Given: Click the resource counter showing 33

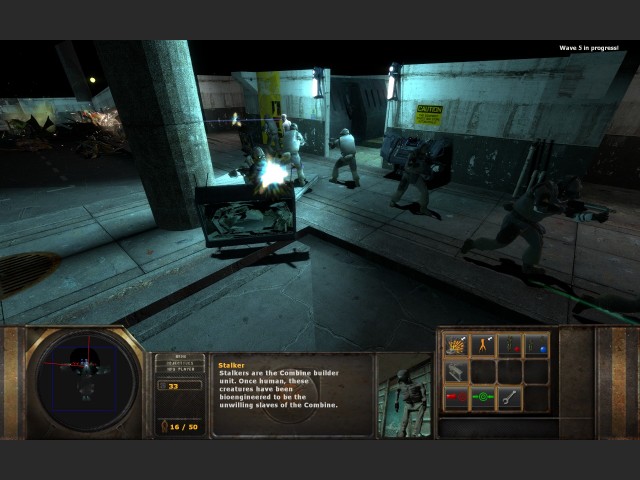Looking at the screenshot, I should click(180, 386).
